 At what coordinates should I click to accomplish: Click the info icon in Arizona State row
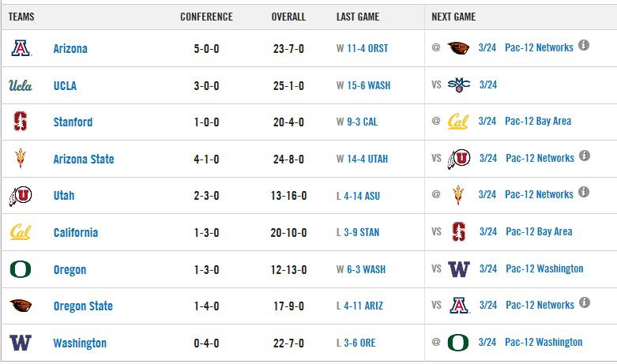[x=584, y=156]
